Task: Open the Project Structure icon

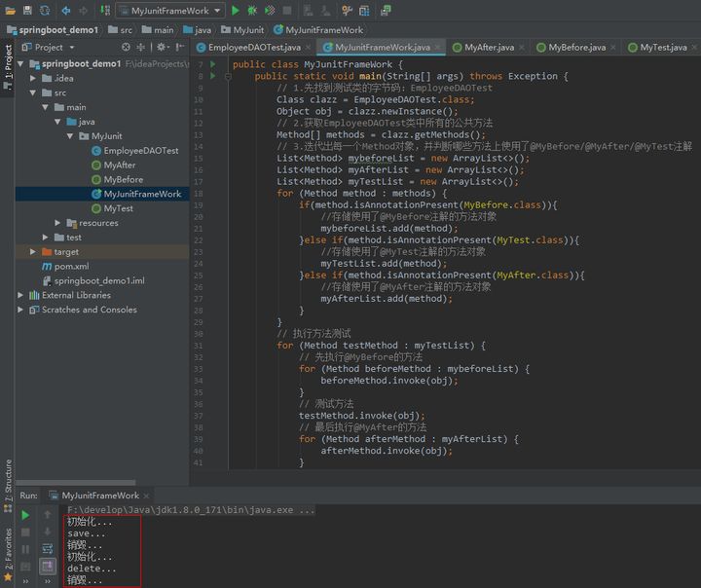Action: 364,10
